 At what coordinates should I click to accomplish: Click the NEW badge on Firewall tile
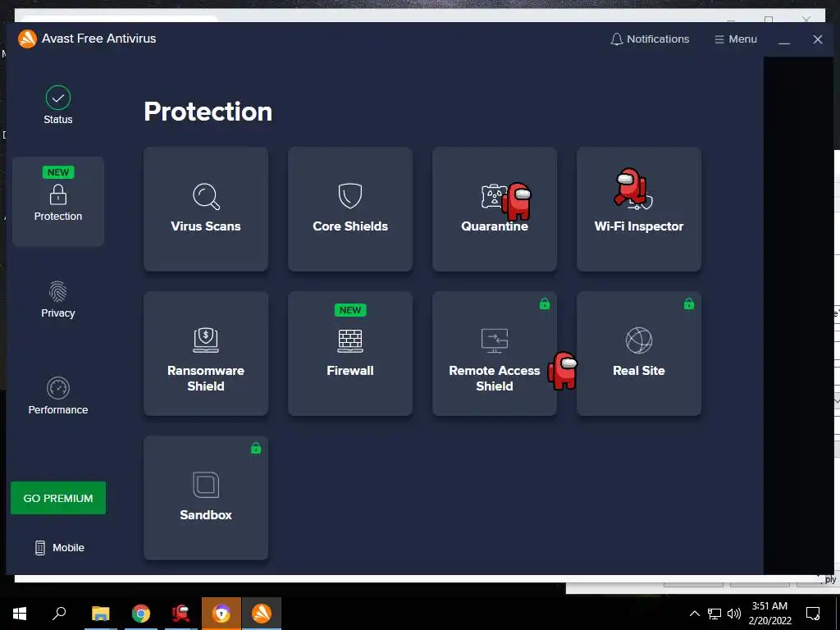click(350, 310)
